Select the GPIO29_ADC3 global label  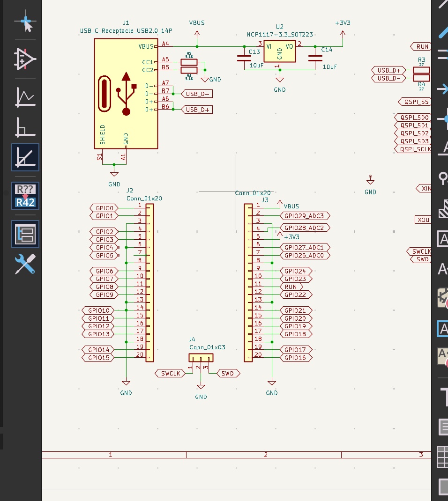point(305,216)
